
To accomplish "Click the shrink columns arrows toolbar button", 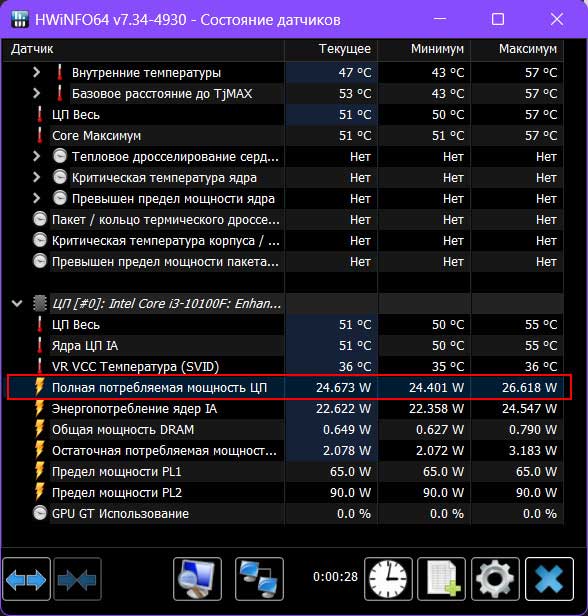I will (77, 579).
